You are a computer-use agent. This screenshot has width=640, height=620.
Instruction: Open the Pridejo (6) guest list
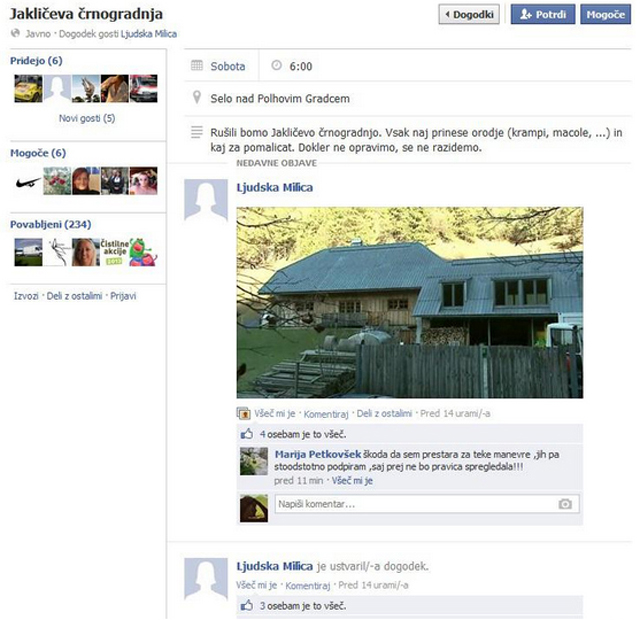click(36, 60)
